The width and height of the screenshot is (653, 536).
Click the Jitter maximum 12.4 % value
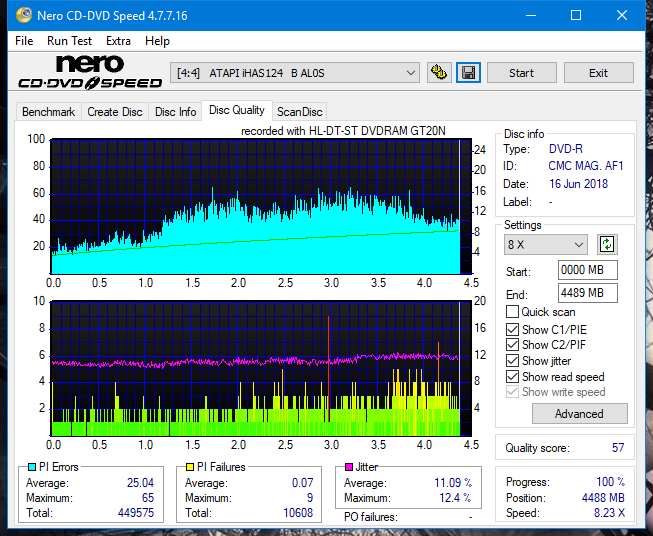(x=455, y=498)
